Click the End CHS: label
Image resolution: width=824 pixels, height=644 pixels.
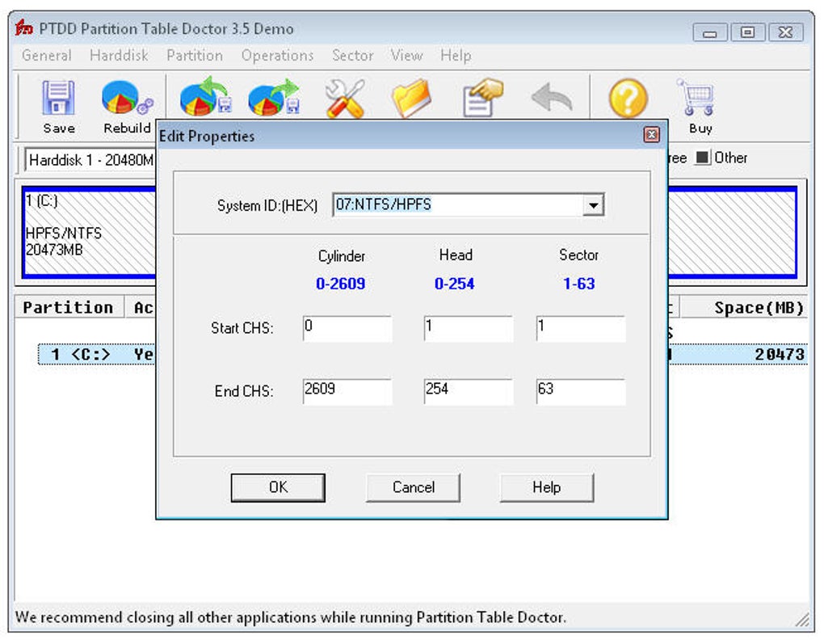244,391
